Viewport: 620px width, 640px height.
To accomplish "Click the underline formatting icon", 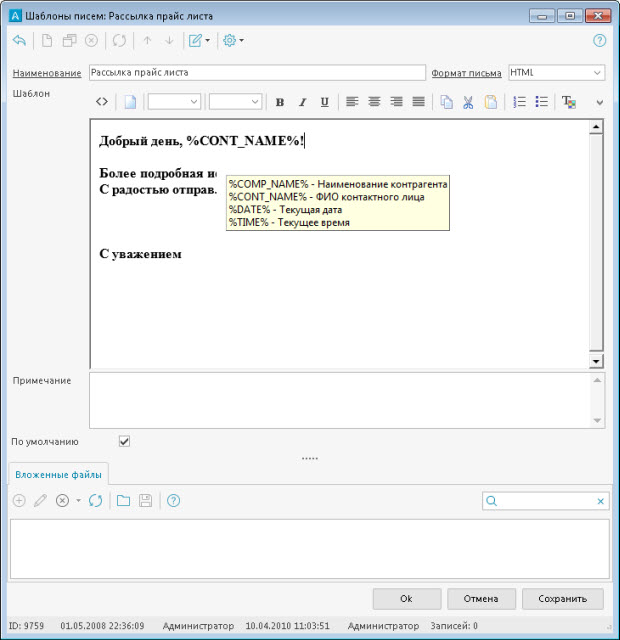I will pyautogui.click(x=324, y=102).
